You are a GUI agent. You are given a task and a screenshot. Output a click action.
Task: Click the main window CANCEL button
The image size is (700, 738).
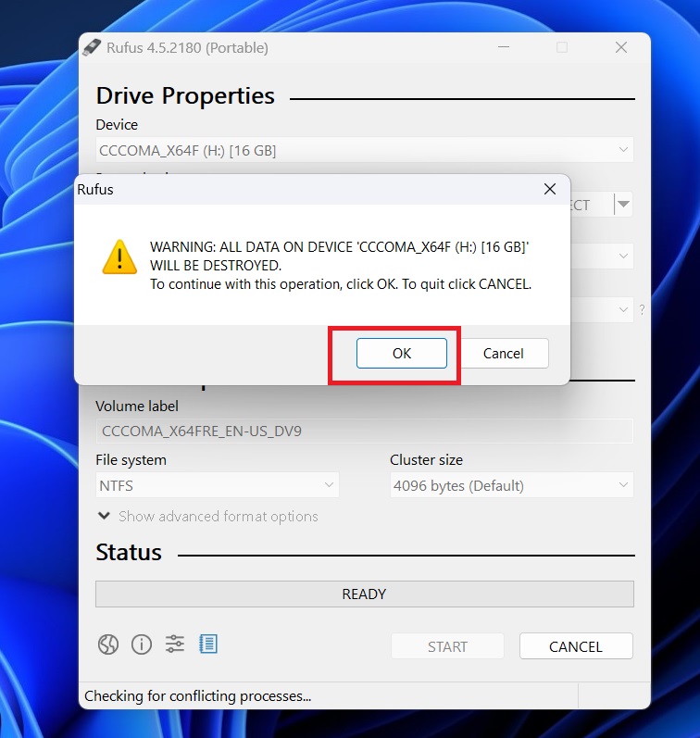click(576, 646)
